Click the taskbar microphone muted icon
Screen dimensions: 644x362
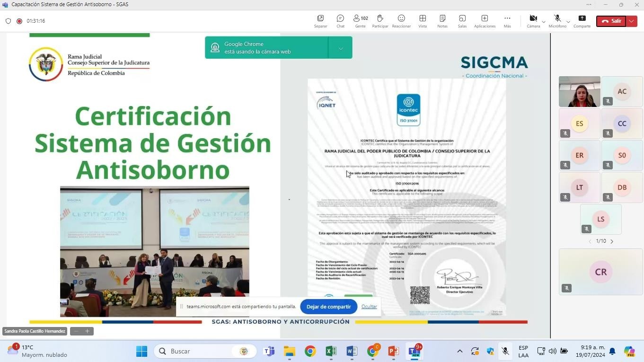click(505, 351)
